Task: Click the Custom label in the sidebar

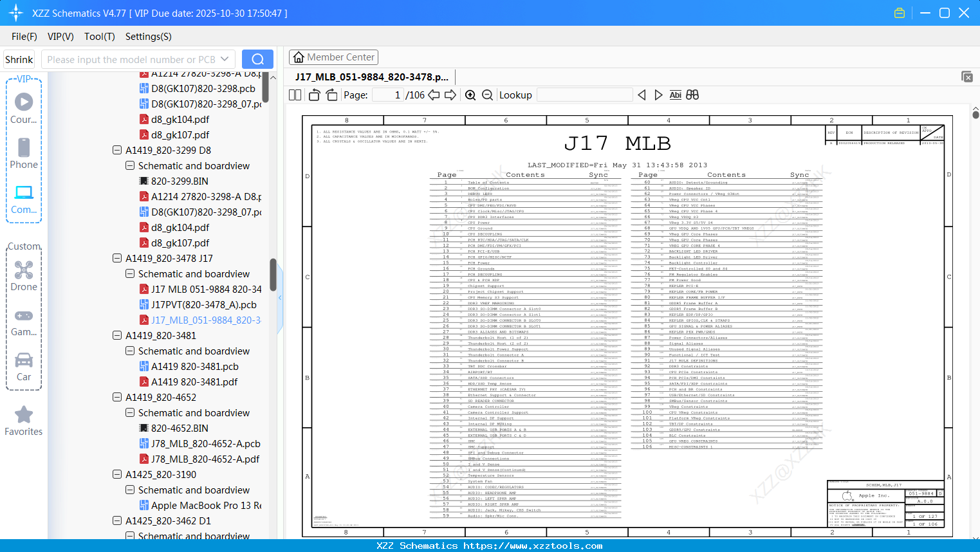Action: 24,246
